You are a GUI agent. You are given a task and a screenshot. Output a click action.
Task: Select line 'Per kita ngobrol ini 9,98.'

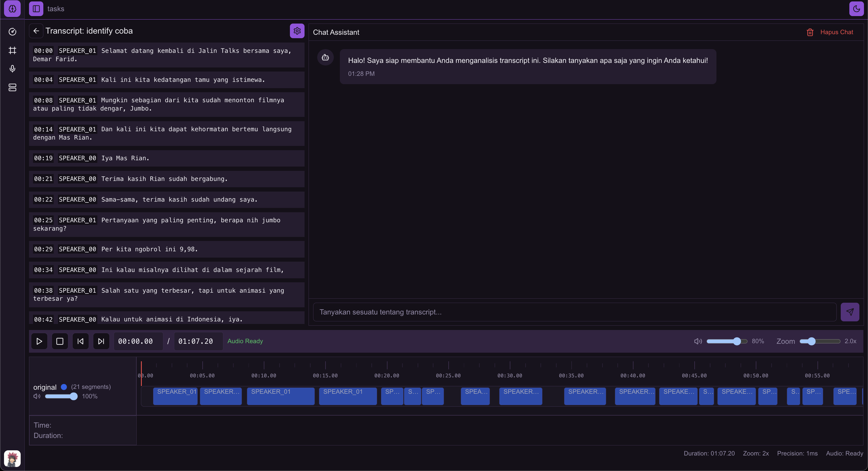pos(166,250)
